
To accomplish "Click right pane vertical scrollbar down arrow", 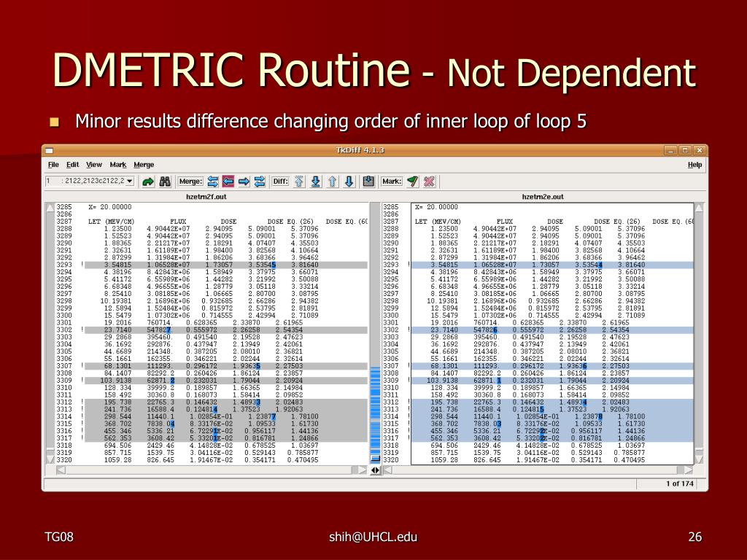I will click(x=700, y=460).
